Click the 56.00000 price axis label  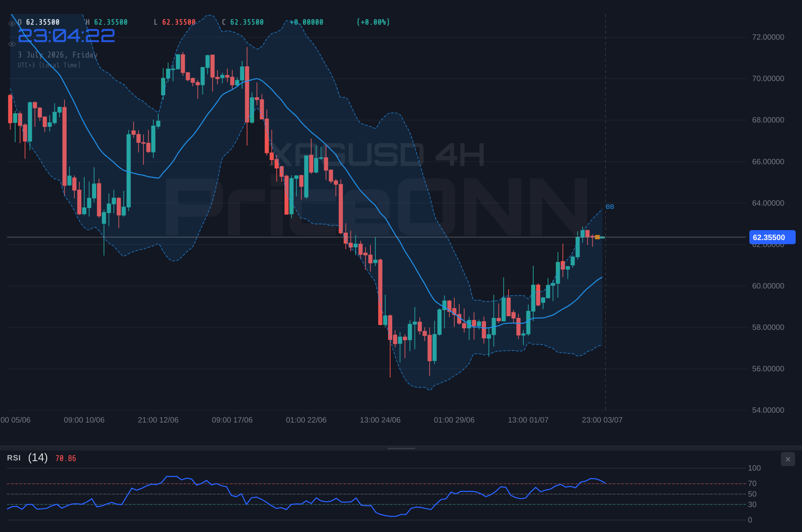[x=768, y=369]
